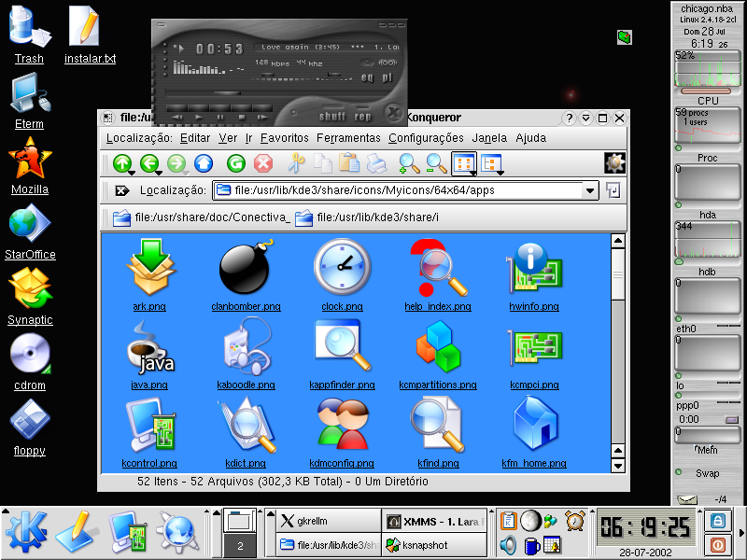The width and height of the screenshot is (747, 560).
Task: Clear the location bar with X icon
Action: click(x=122, y=190)
